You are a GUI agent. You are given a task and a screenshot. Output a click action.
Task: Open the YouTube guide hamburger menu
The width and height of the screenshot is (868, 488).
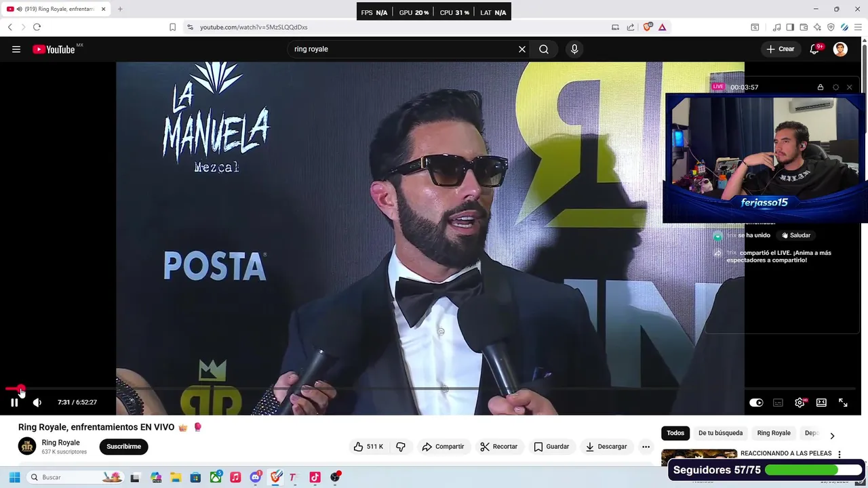point(16,49)
